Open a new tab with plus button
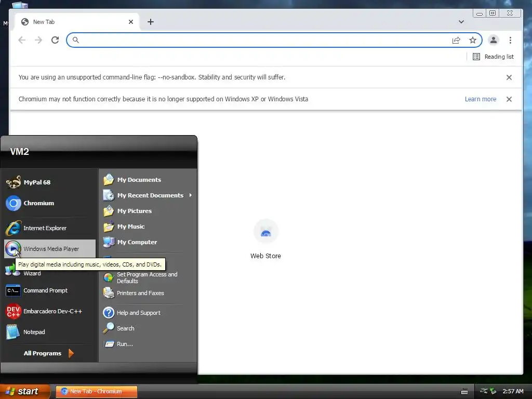 [151, 22]
